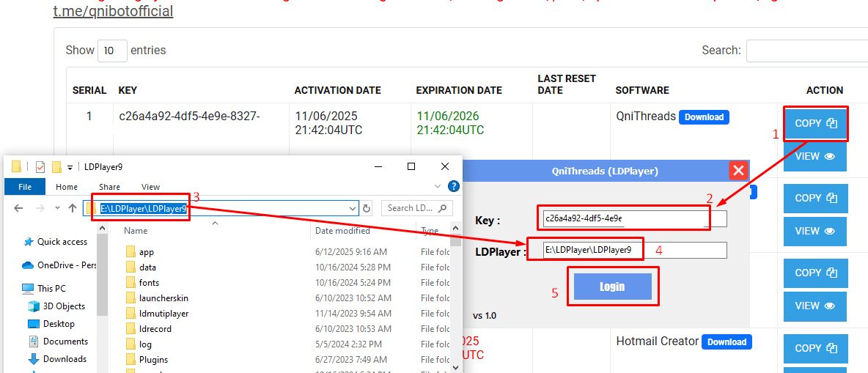Screen dimensions: 868x373
Task: Click the navigation pane scrollbar up arrow
Action: coord(102,227)
